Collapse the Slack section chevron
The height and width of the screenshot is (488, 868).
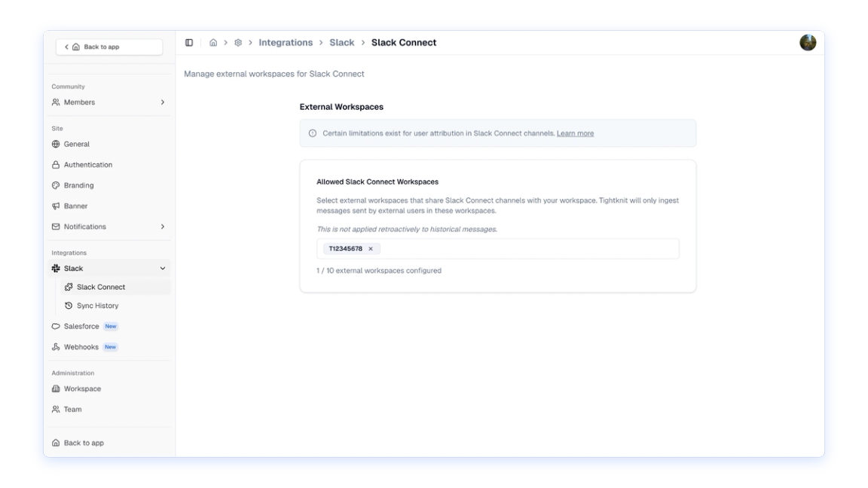coord(163,268)
